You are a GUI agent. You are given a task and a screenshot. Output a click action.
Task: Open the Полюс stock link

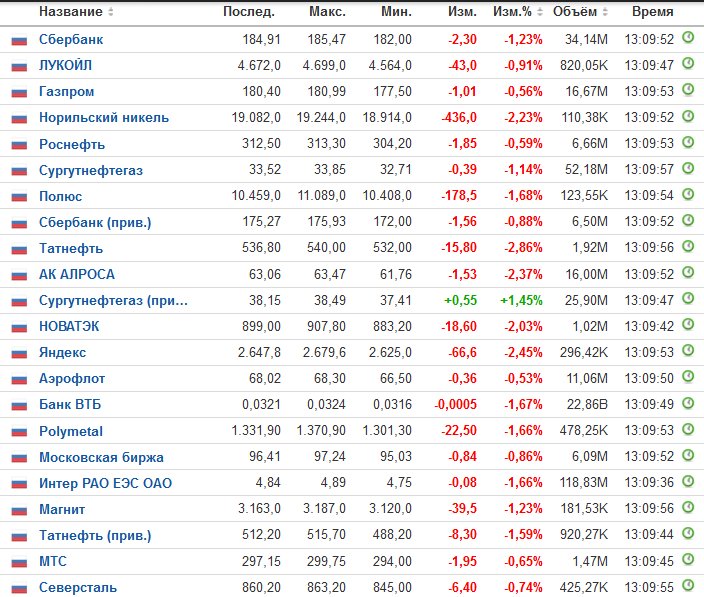(61, 196)
